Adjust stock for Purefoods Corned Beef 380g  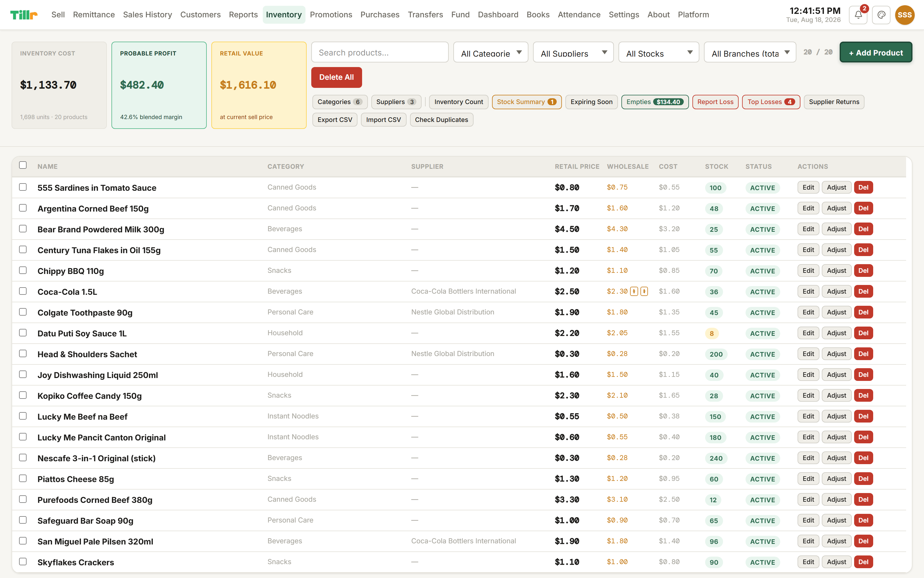coord(837,500)
